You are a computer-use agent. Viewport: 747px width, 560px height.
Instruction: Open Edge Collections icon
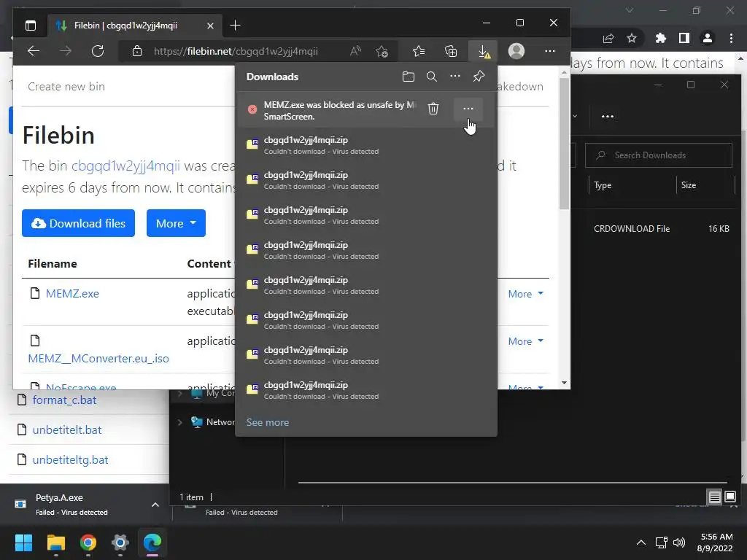pyautogui.click(x=451, y=51)
